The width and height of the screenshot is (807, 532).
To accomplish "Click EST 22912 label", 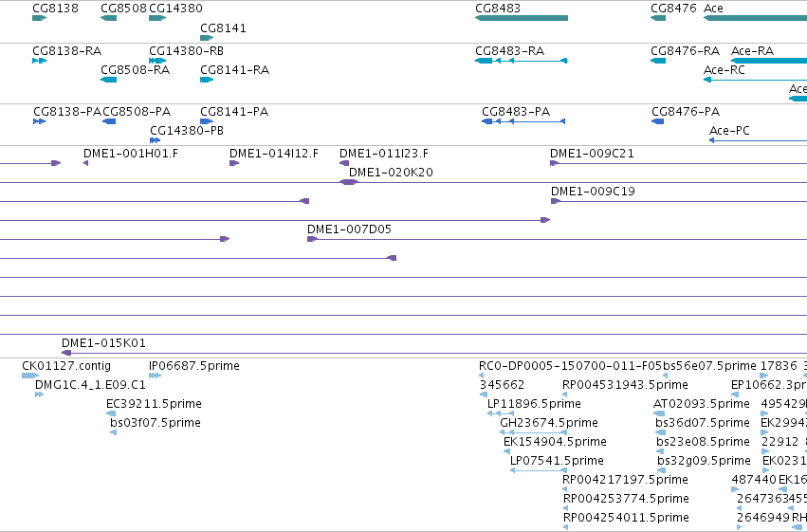I will 780,442.
